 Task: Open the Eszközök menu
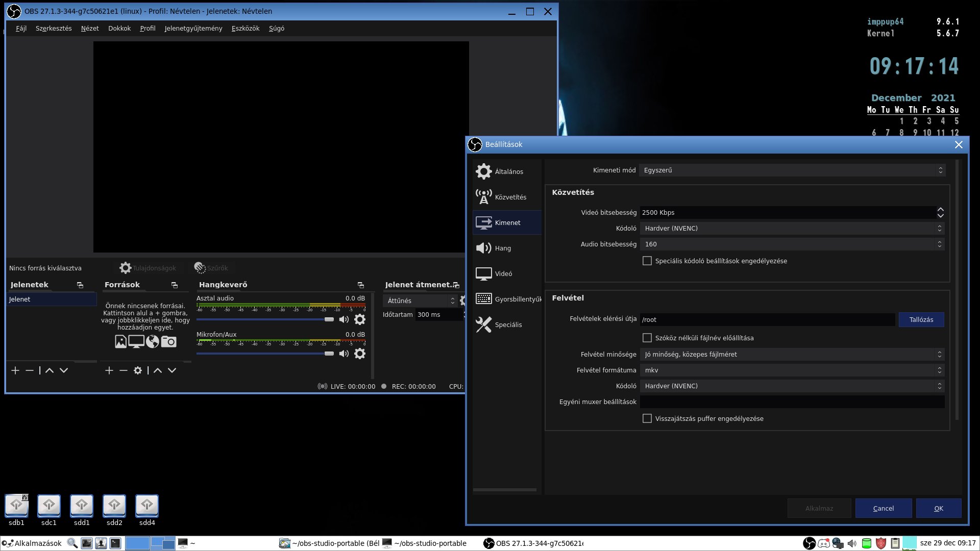(246, 29)
